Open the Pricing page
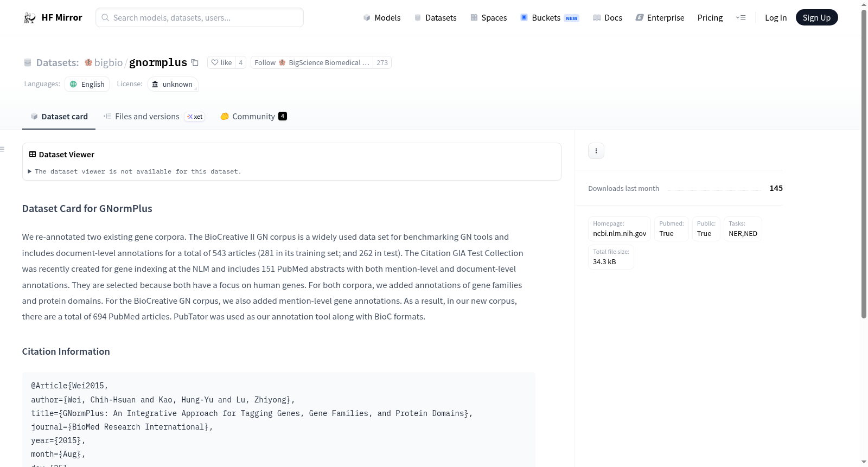 (x=710, y=17)
